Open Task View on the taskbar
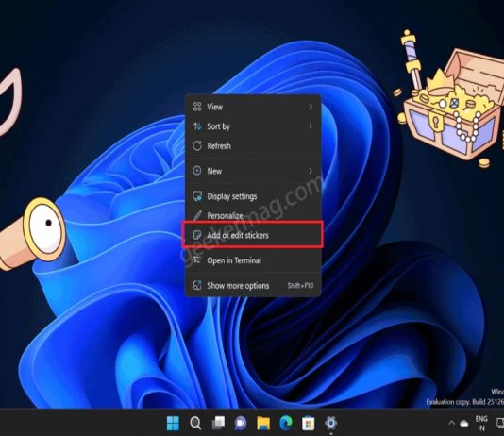The height and width of the screenshot is (436, 504). click(x=218, y=423)
